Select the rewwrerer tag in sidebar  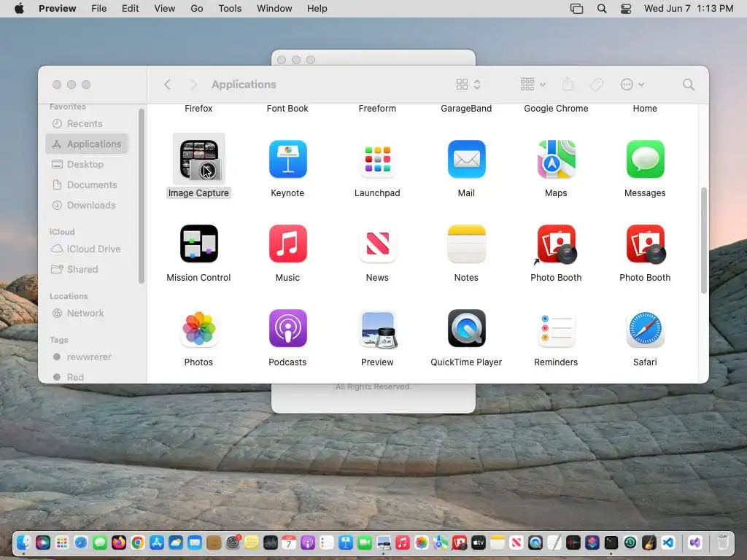(88, 357)
